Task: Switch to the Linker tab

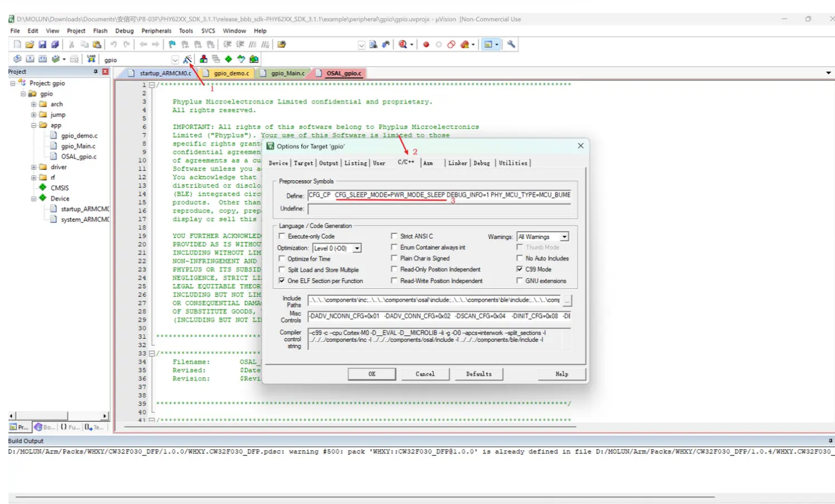Action: coord(457,163)
